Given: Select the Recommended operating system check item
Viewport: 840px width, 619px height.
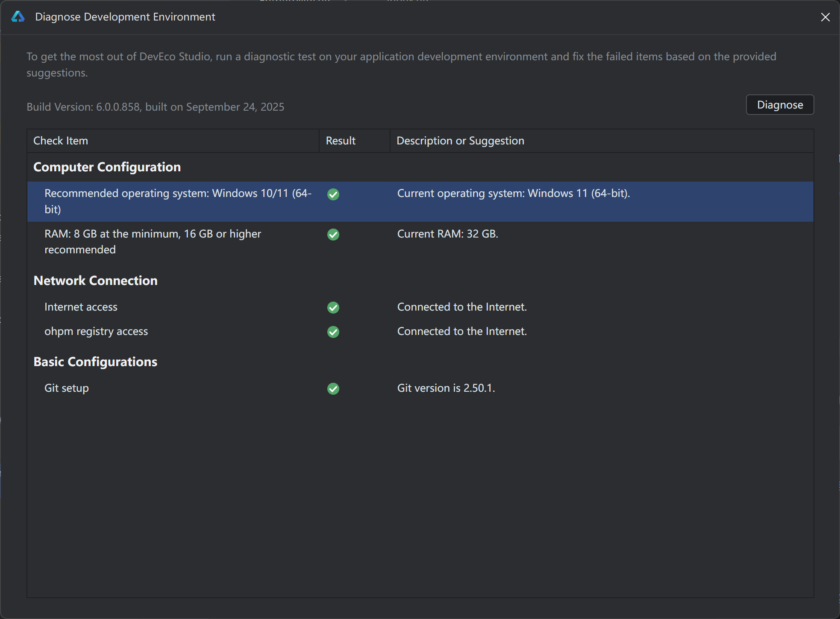Looking at the screenshot, I should 178,201.
